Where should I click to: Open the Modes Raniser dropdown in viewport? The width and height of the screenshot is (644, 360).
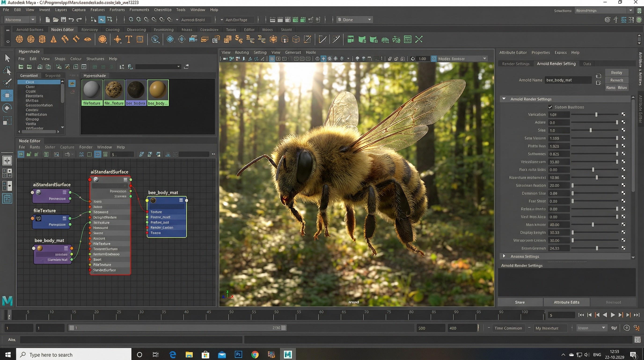pyautogui.click(x=484, y=59)
